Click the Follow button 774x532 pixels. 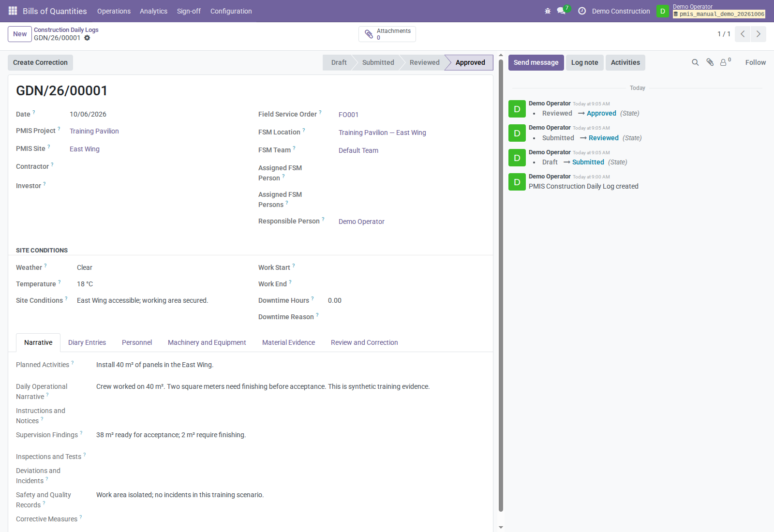(x=755, y=62)
